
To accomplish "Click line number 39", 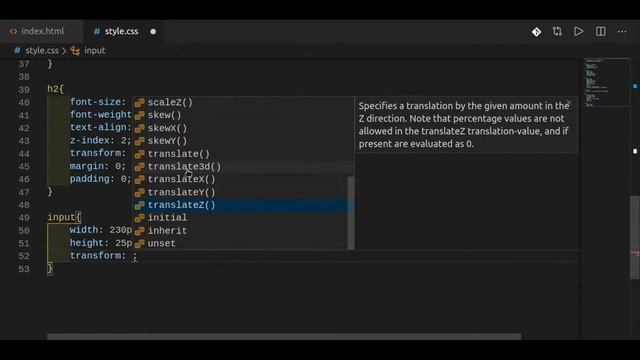I will point(24,90).
